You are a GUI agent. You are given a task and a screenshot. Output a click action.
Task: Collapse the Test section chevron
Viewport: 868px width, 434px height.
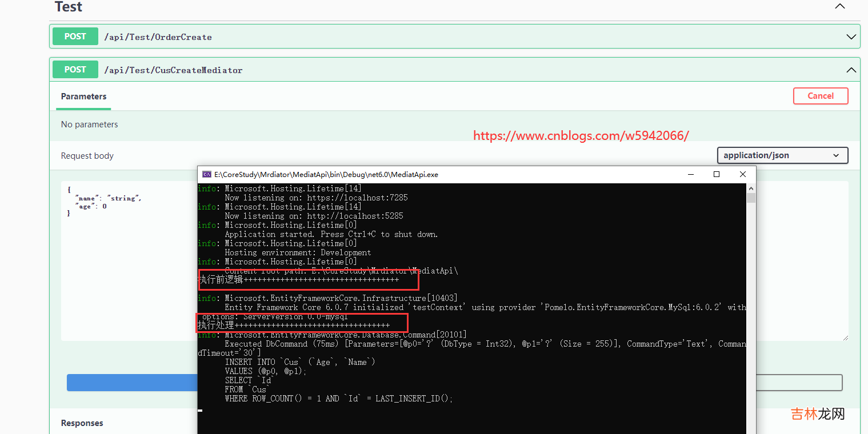(839, 6)
